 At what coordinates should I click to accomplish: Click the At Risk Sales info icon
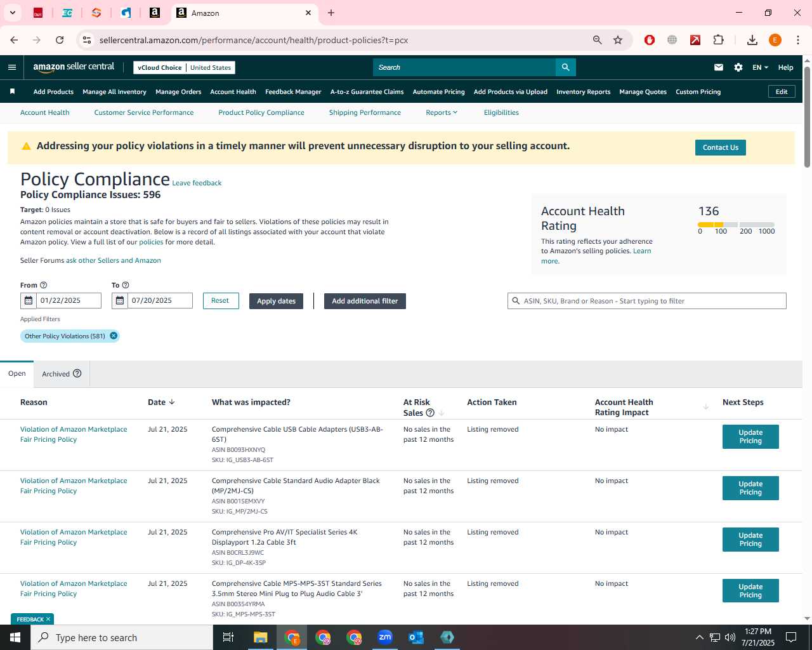point(430,413)
